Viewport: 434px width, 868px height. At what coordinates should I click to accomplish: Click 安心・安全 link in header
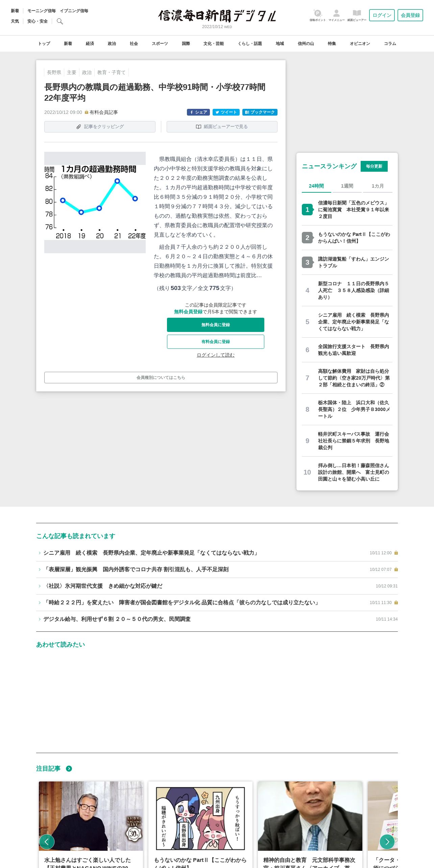pyautogui.click(x=38, y=21)
